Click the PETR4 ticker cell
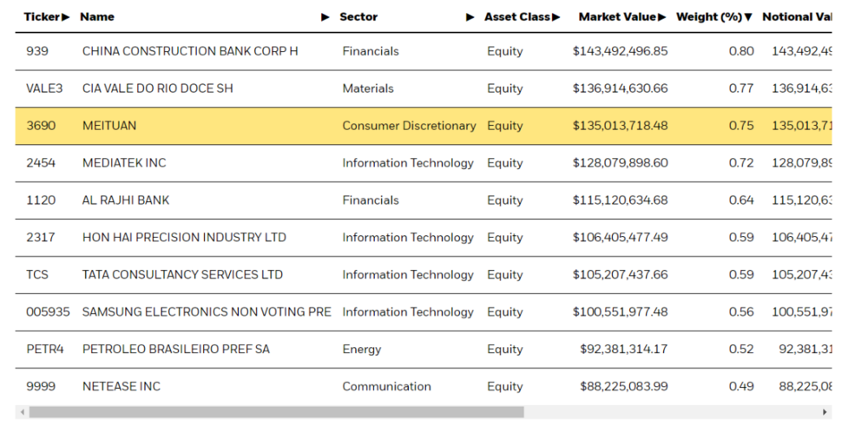868x439 pixels. [45, 350]
